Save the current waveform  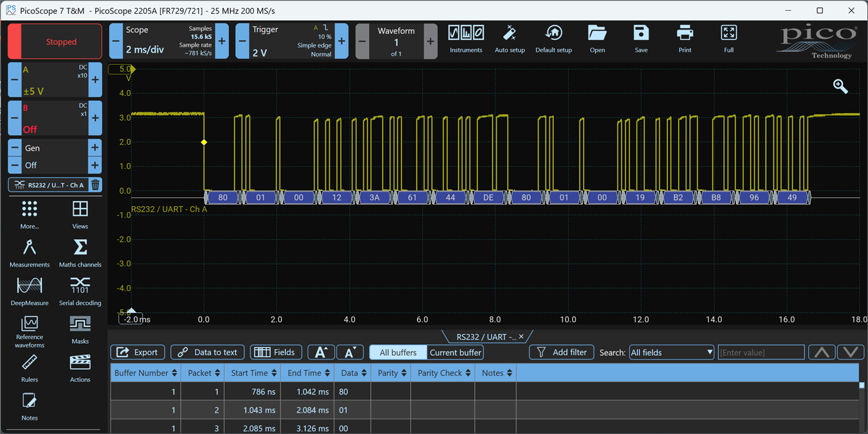pyautogui.click(x=641, y=40)
